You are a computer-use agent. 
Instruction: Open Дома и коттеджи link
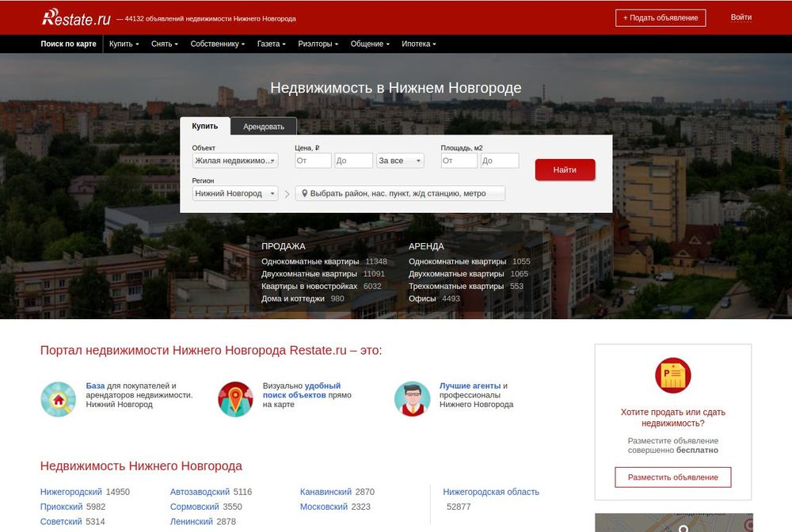[293, 298]
